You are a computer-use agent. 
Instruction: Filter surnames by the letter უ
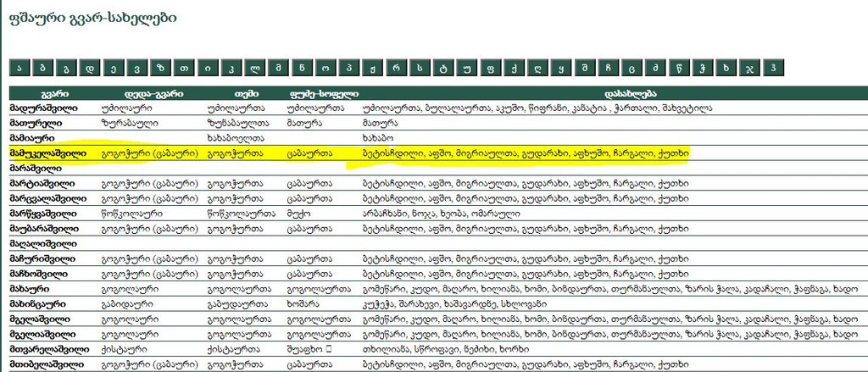[x=467, y=68]
